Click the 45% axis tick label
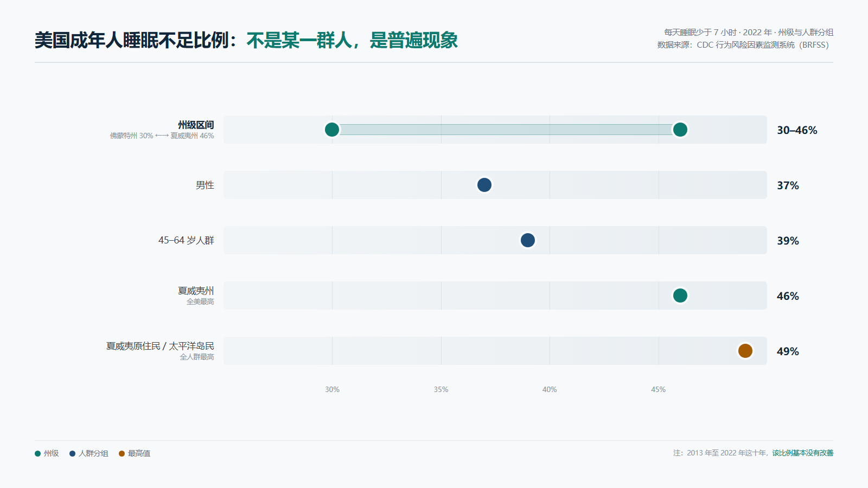 click(x=659, y=389)
